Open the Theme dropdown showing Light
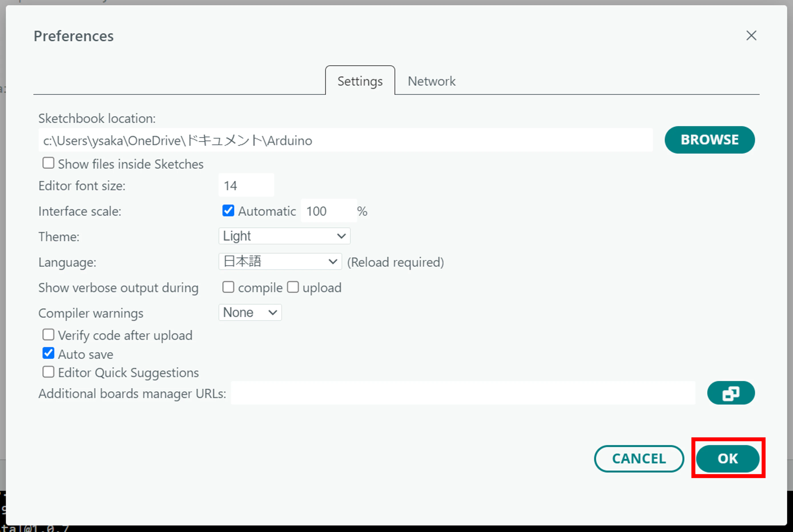793x532 pixels. click(285, 236)
